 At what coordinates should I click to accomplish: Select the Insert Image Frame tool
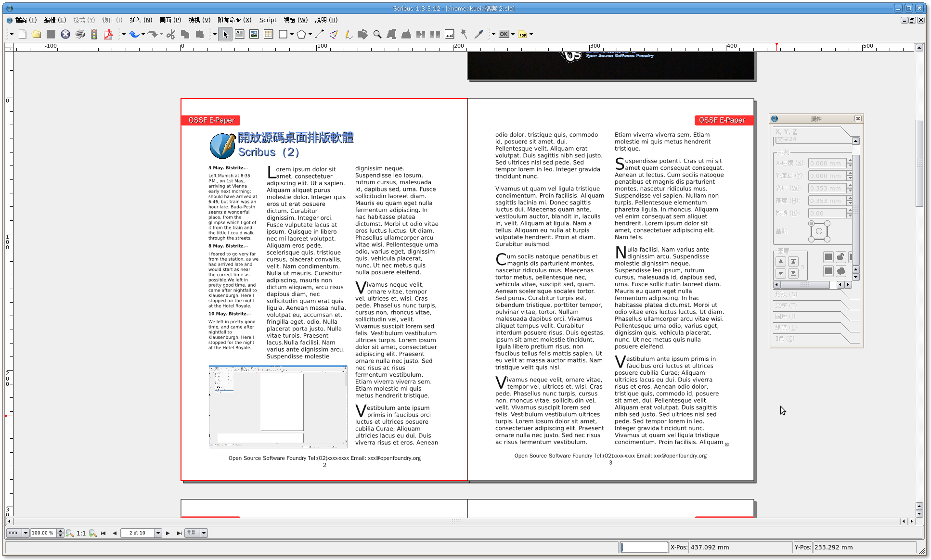[254, 34]
